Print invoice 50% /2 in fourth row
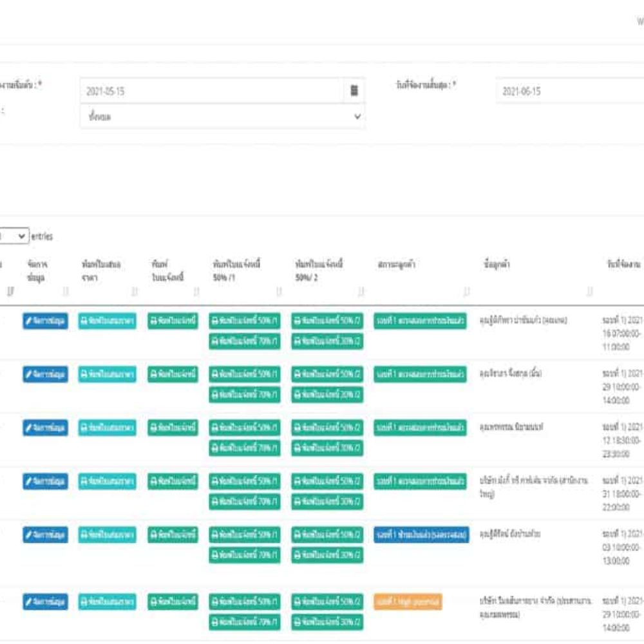 tap(327, 481)
